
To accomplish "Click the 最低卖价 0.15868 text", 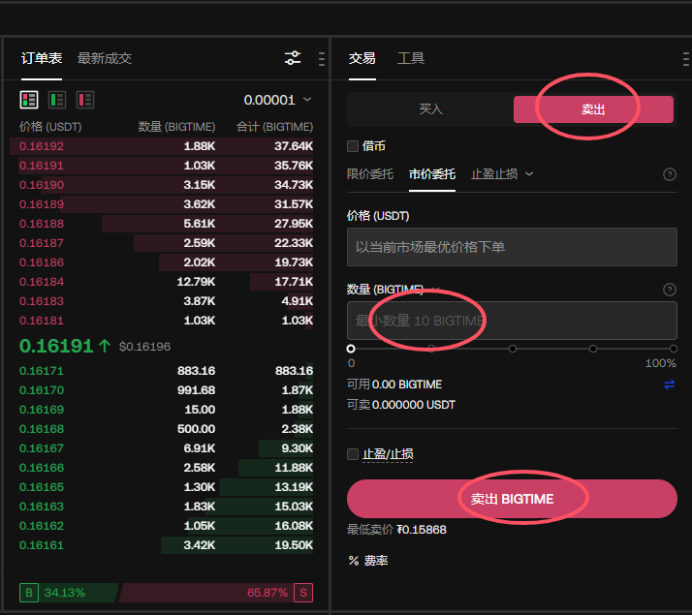I will [x=396, y=530].
